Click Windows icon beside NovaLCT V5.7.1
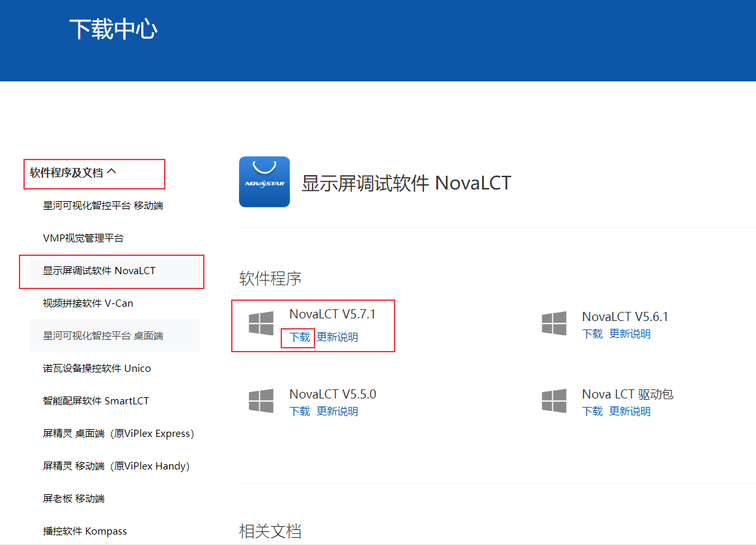Viewport: 756px width, 545px height. click(x=261, y=323)
